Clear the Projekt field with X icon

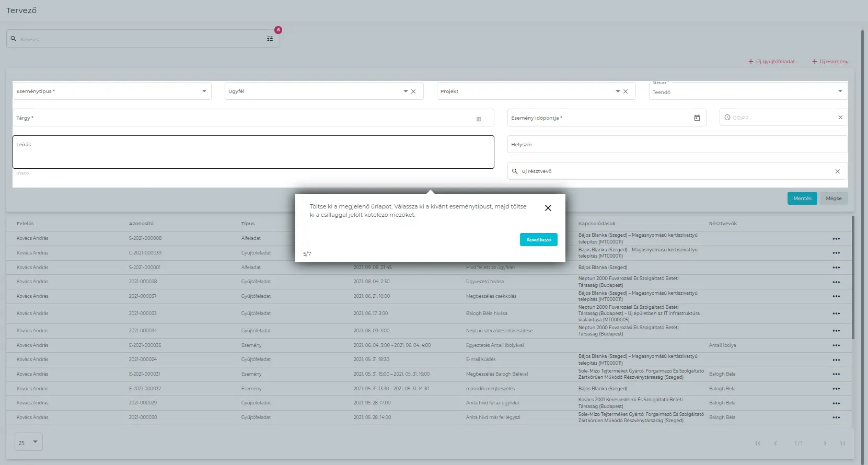click(626, 91)
